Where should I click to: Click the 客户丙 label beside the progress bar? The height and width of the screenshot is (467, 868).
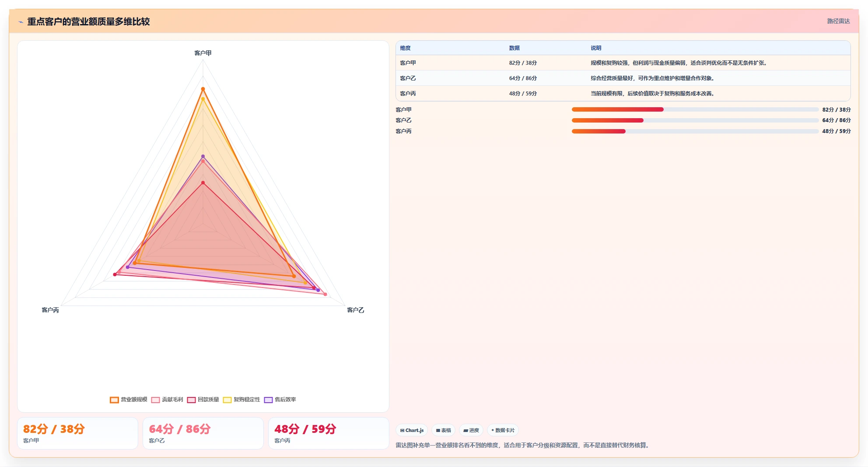pyautogui.click(x=403, y=131)
